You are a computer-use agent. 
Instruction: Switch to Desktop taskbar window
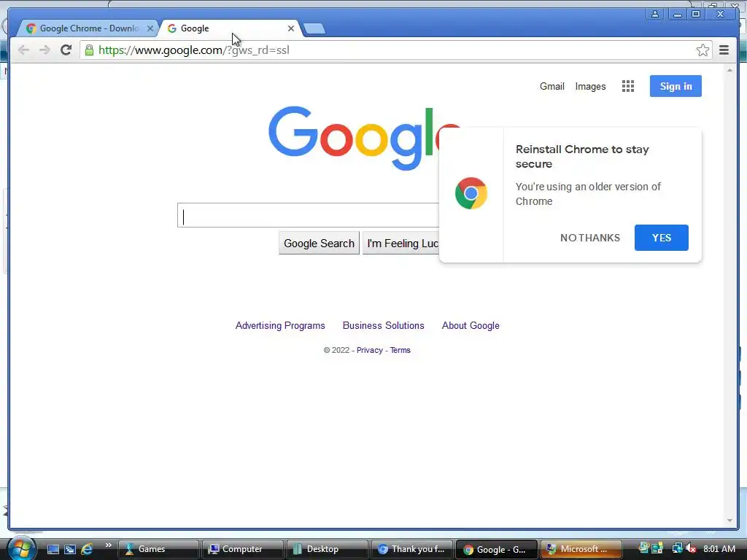click(x=327, y=549)
